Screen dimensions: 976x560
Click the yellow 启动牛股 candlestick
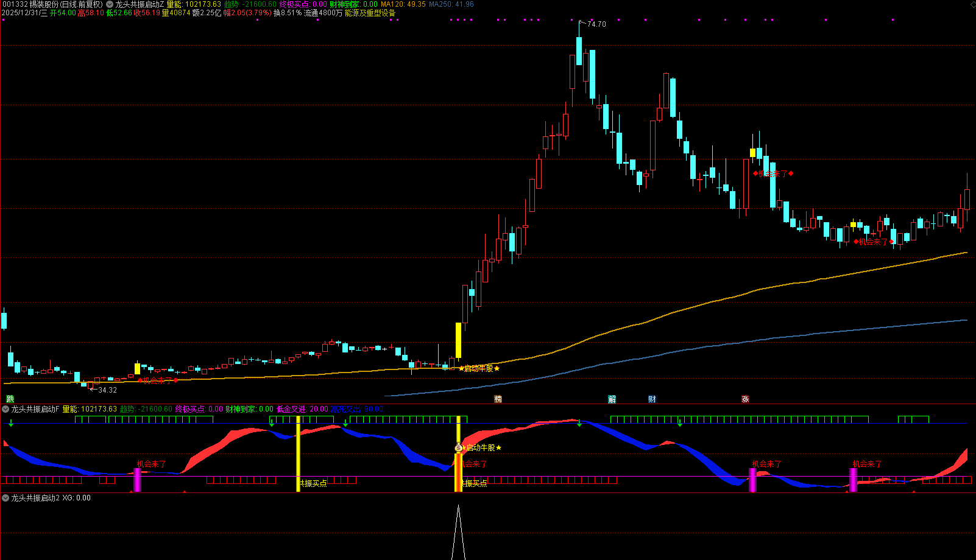458,340
